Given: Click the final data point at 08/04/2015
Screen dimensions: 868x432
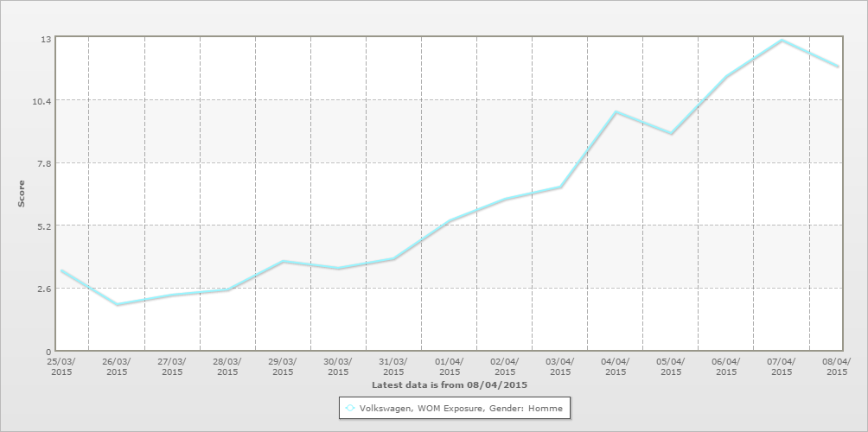Looking at the screenshot, I should 837,67.
